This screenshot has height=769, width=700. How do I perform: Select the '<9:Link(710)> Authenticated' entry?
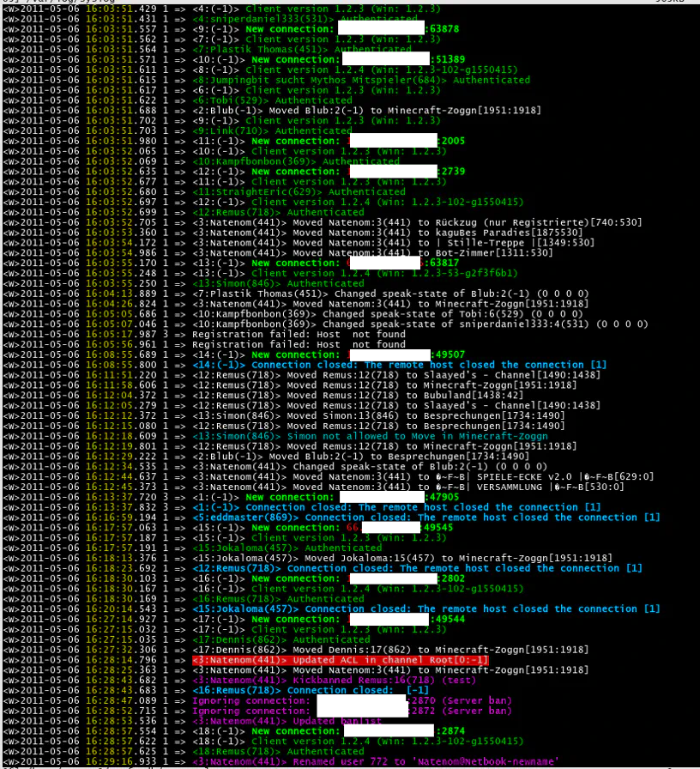(272, 131)
